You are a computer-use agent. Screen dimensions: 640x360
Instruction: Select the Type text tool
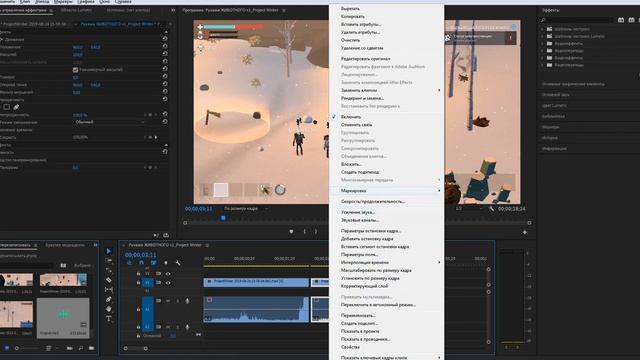(x=109, y=318)
